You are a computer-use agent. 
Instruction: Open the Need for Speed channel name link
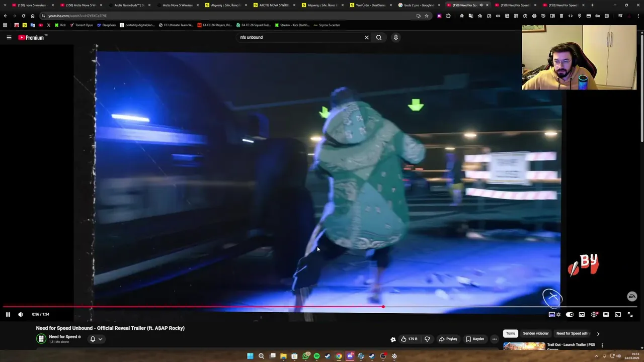point(63,337)
